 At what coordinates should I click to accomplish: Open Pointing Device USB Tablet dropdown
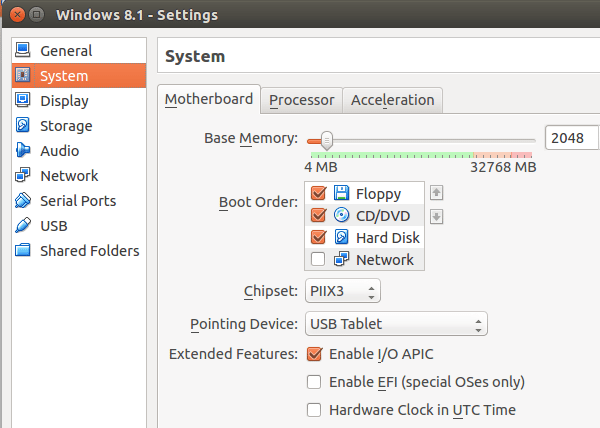tap(396, 324)
